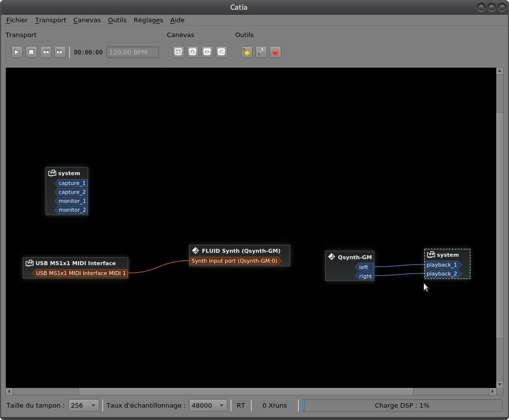Open the Taille du tampon dropdown
The image size is (509, 420).
83,405
